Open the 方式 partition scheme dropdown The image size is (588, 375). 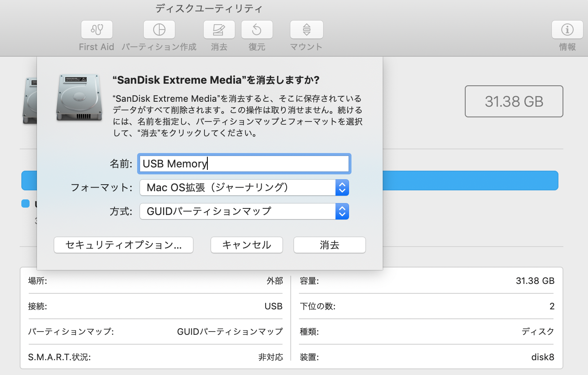click(244, 211)
